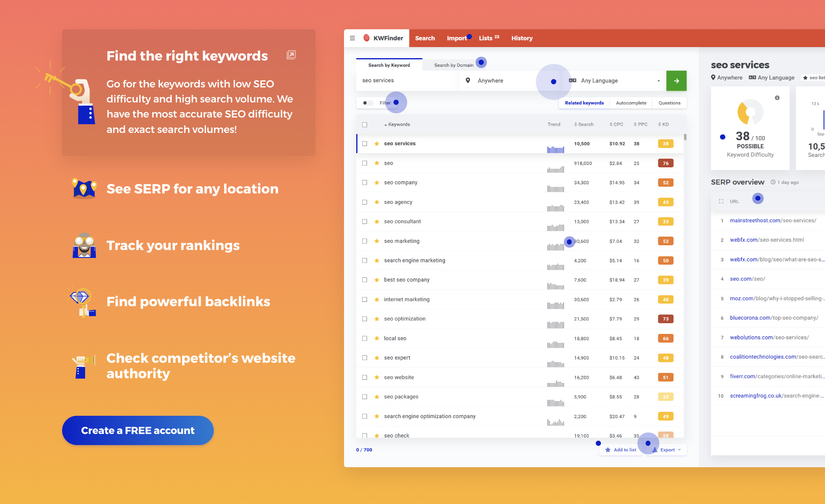825x504 pixels.
Task: Click the star icon on 'seo list' tag
Action: [805, 78]
